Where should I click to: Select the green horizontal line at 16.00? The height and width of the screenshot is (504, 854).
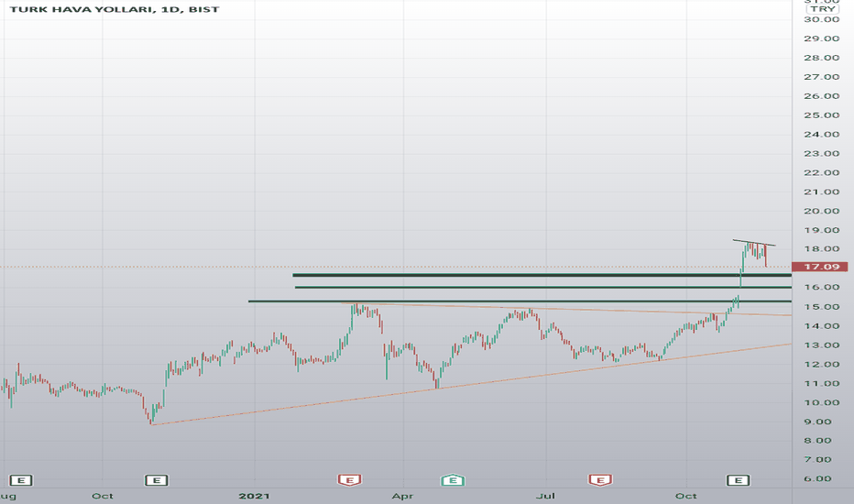(543, 287)
